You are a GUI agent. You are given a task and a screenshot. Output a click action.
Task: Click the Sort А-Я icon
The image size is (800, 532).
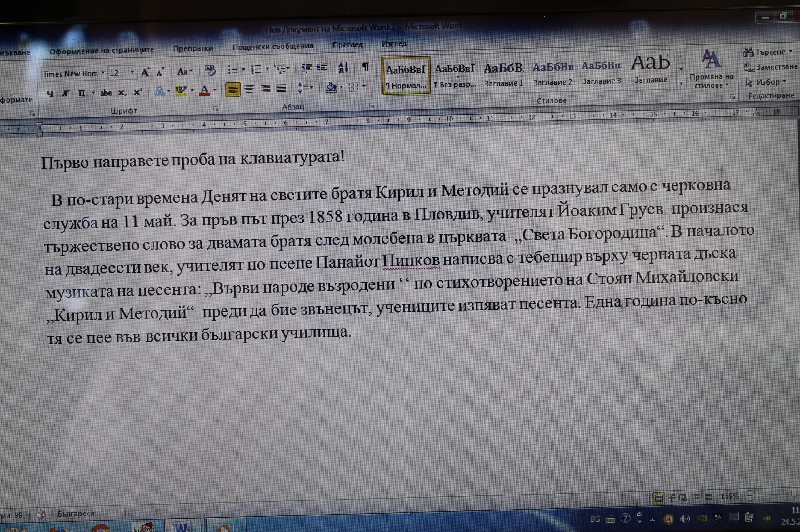[x=343, y=67]
